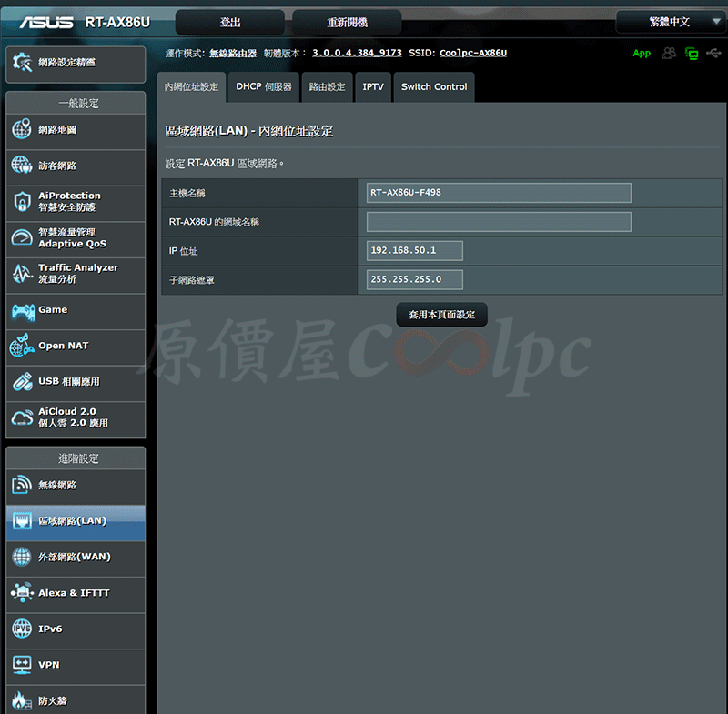Image resolution: width=728 pixels, height=714 pixels.
Task: Click the Game controller icon
Action: tap(24, 312)
